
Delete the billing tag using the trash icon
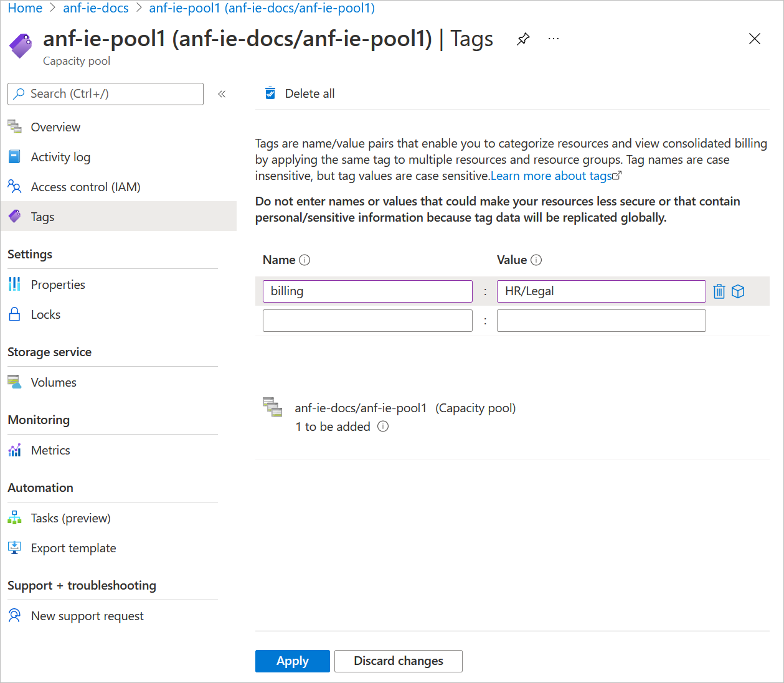tap(719, 291)
